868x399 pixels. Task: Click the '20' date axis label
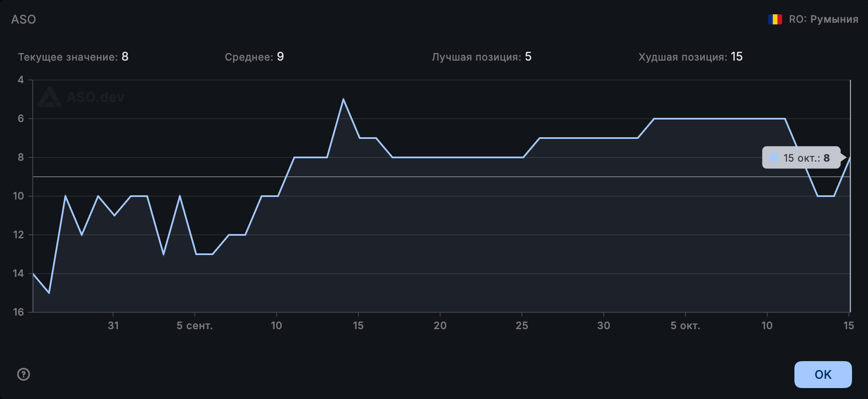coord(440,326)
